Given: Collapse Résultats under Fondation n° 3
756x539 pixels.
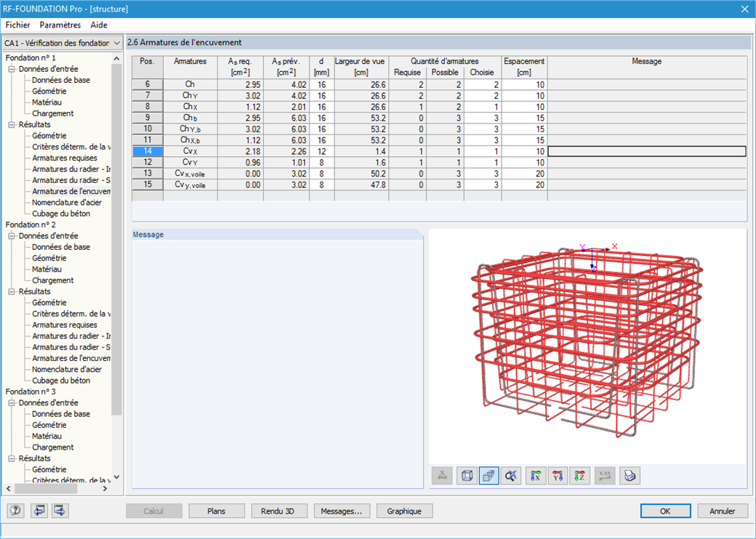Looking at the screenshot, I should [12, 458].
